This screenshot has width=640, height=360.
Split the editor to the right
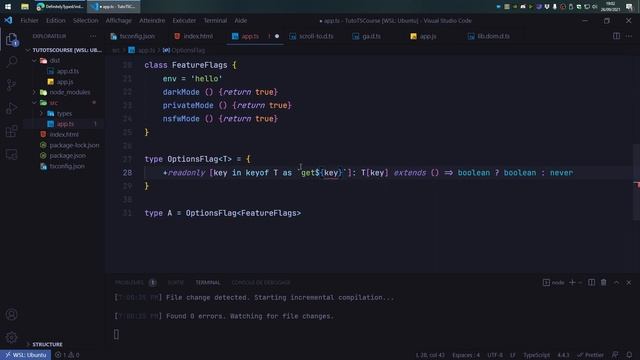coord(616,36)
